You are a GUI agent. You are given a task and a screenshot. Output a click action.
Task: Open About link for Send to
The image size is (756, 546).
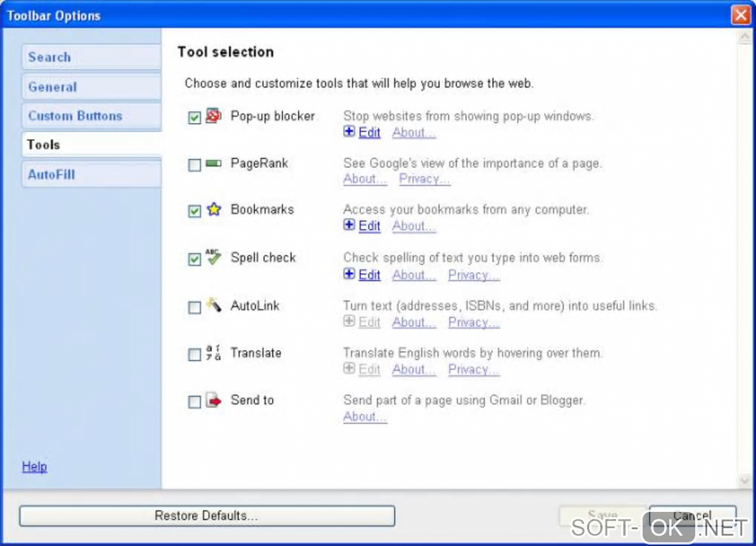[x=365, y=417]
